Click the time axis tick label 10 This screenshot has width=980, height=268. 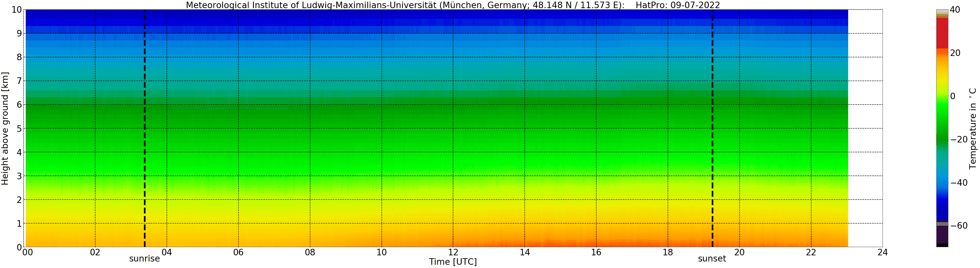[x=382, y=252]
